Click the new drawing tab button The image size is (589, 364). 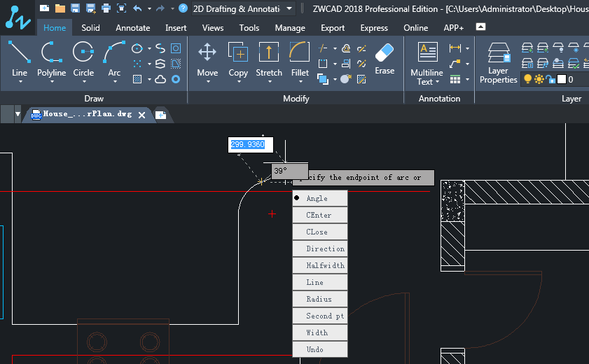tap(161, 115)
